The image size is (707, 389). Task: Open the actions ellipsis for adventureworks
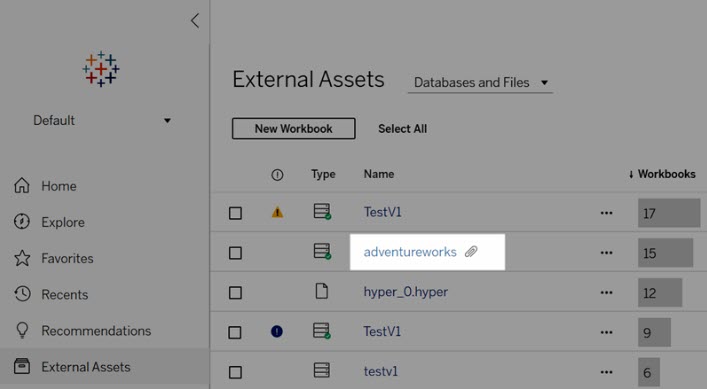(606, 252)
